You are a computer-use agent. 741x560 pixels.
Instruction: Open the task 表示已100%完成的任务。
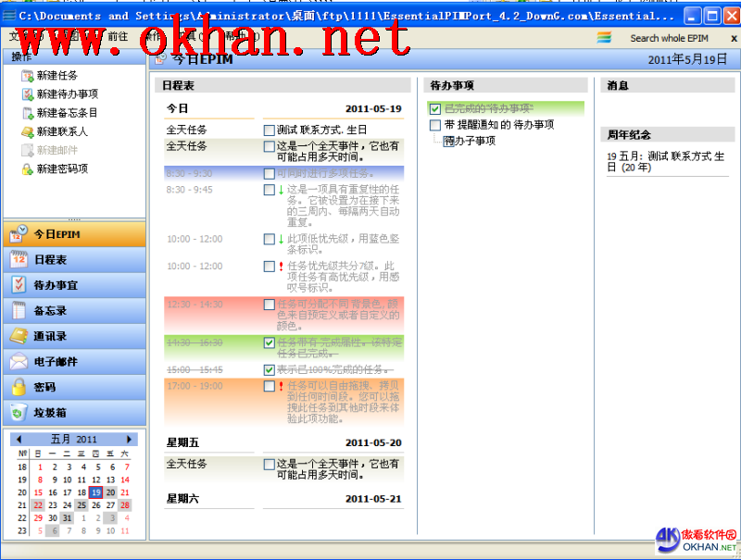click(x=334, y=369)
